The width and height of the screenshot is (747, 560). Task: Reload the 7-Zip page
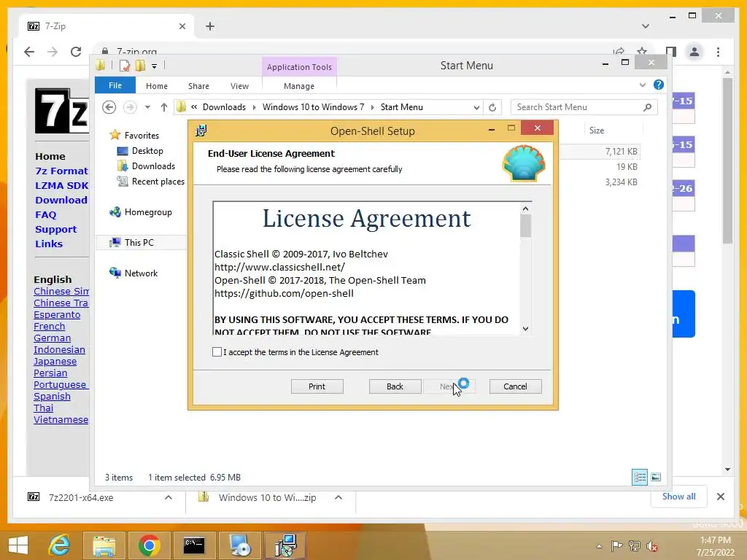[76, 52]
